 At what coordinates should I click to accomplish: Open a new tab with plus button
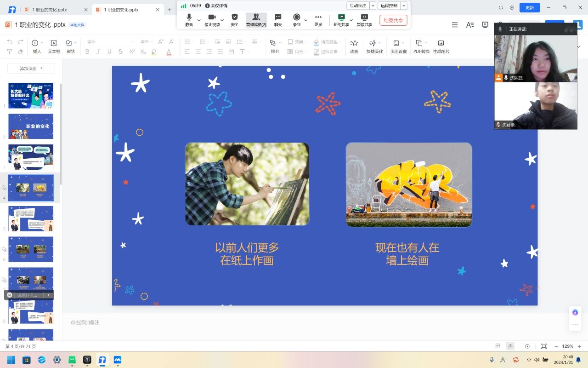click(169, 10)
